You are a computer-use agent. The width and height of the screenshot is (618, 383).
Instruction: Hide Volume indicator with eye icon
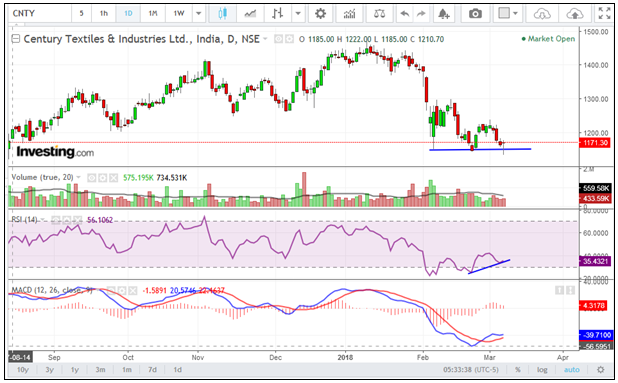[91, 178]
